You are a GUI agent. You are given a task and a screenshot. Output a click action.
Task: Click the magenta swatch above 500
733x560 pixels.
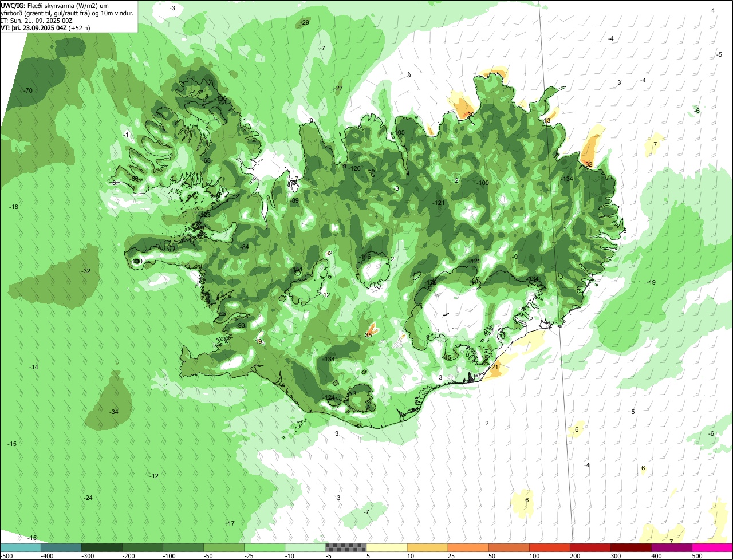coord(712,547)
